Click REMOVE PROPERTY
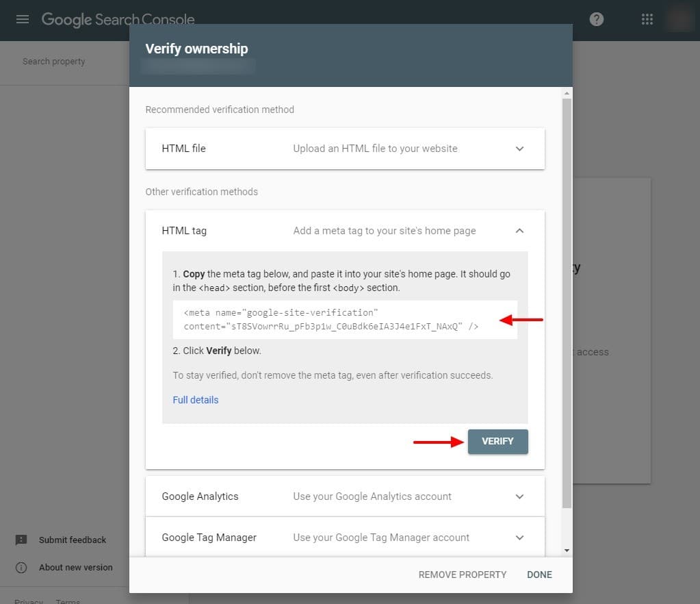The width and height of the screenshot is (700, 604). pos(463,575)
